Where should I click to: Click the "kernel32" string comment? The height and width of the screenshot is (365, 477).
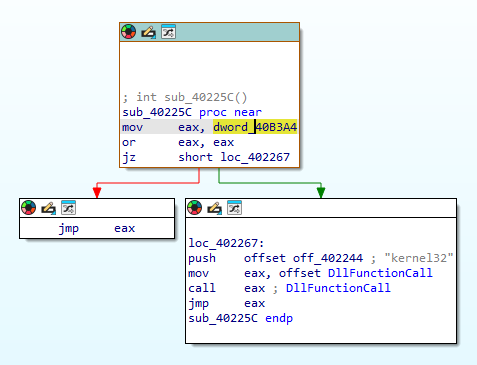(419, 258)
